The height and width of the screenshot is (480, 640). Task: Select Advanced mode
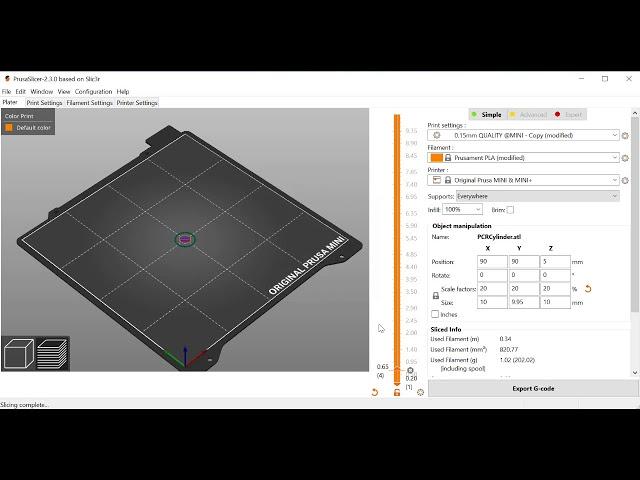(529, 115)
